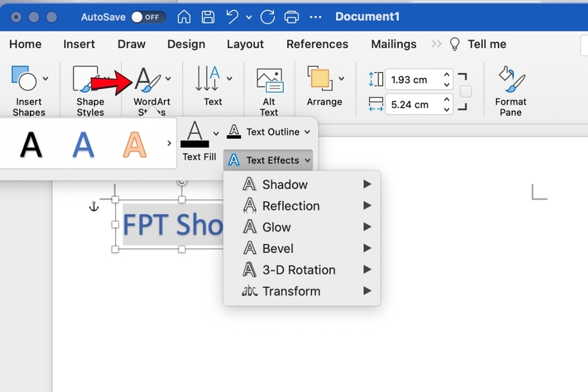Image resolution: width=588 pixels, height=392 pixels.
Task: Click the Text Fill button
Action: point(195,141)
